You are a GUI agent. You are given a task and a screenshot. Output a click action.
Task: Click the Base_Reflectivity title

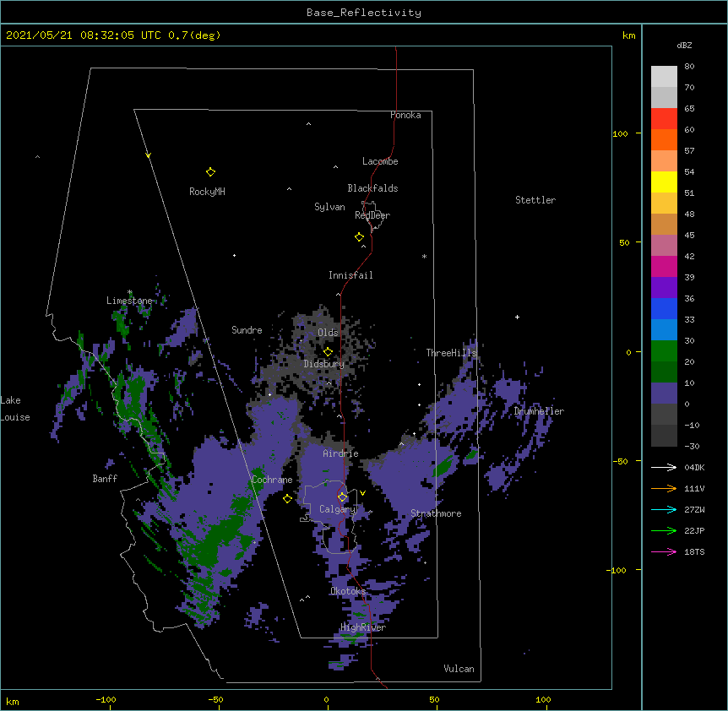pyautogui.click(x=364, y=13)
